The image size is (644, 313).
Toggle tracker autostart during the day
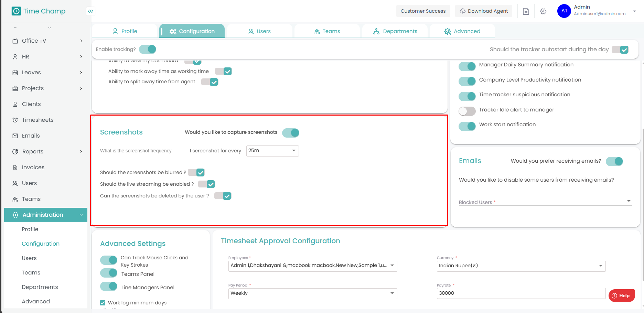coord(620,50)
